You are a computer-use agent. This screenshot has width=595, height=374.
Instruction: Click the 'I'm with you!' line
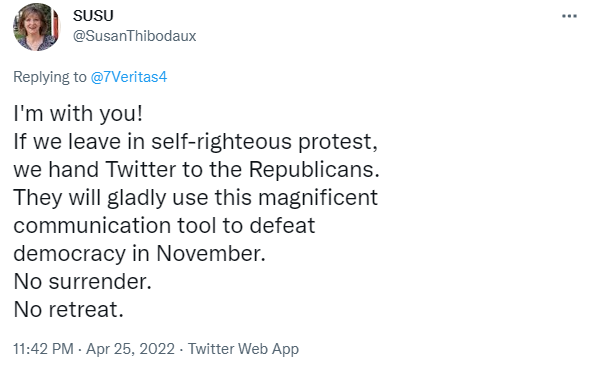pos(78,113)
